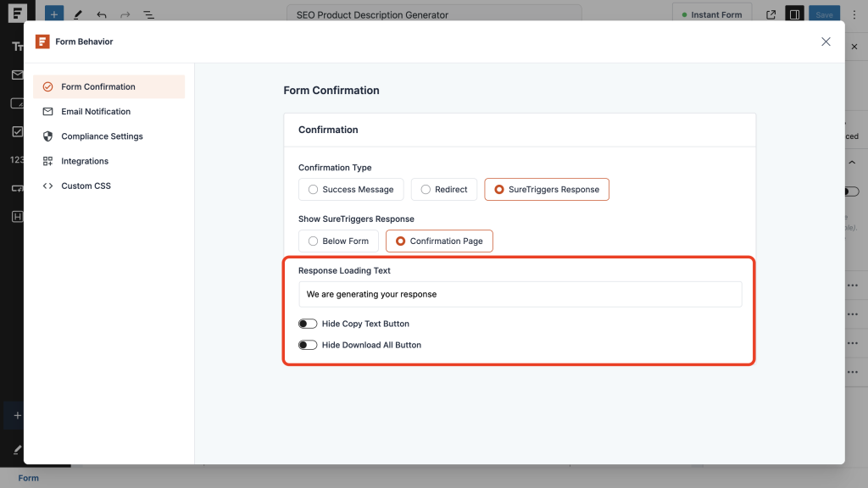Enable Hide Download All Button
Screen dimensions: 868x488
coord(308,345)
